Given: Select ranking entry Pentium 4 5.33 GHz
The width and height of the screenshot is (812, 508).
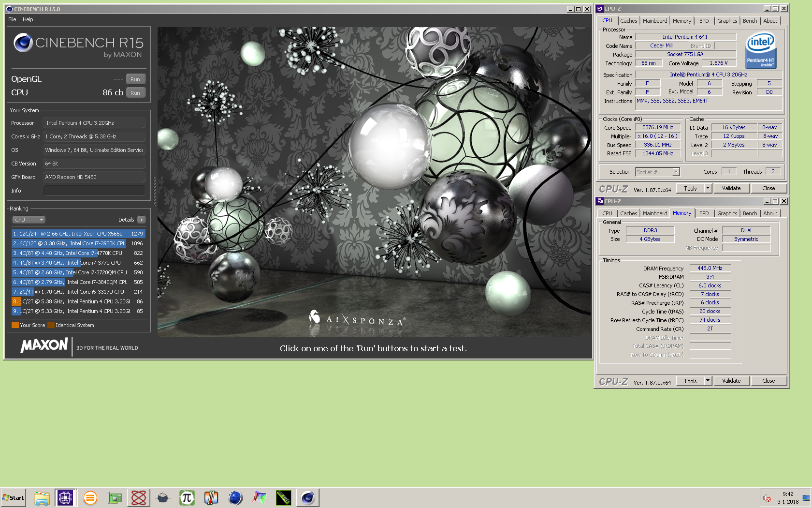Looking at the screenshot, I should tap(78, 311).
